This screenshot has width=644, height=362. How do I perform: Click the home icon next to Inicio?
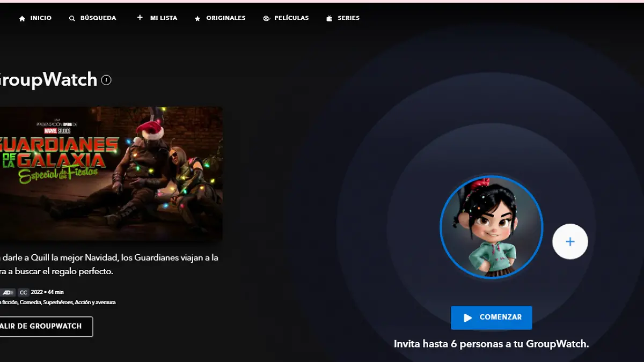coord(22,18)
